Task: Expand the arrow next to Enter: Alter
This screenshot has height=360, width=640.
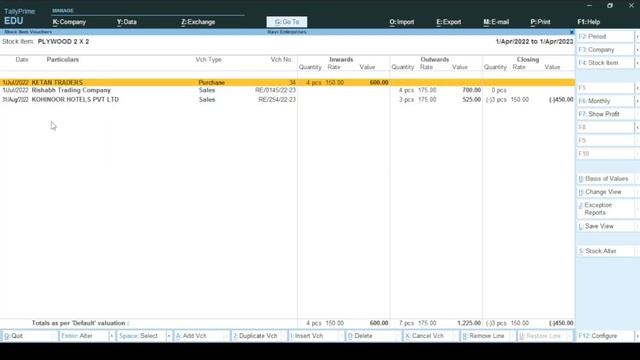Action: click(111, 336)
